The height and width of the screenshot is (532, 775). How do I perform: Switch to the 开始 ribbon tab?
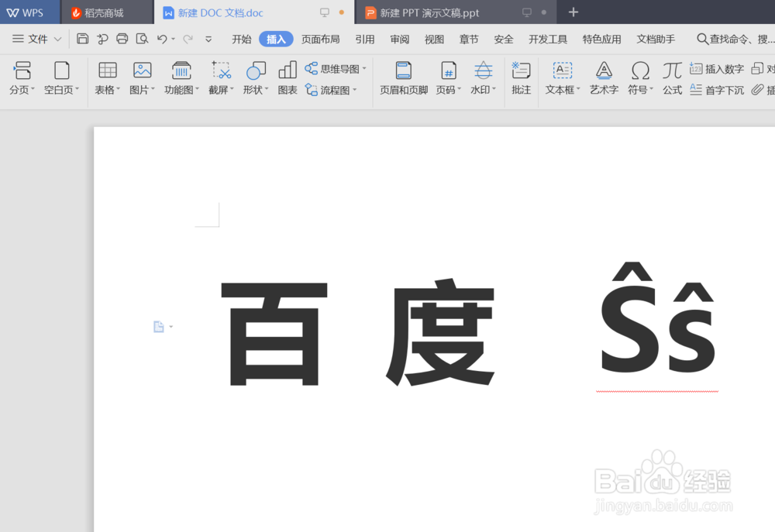click(x=240, y=38)
